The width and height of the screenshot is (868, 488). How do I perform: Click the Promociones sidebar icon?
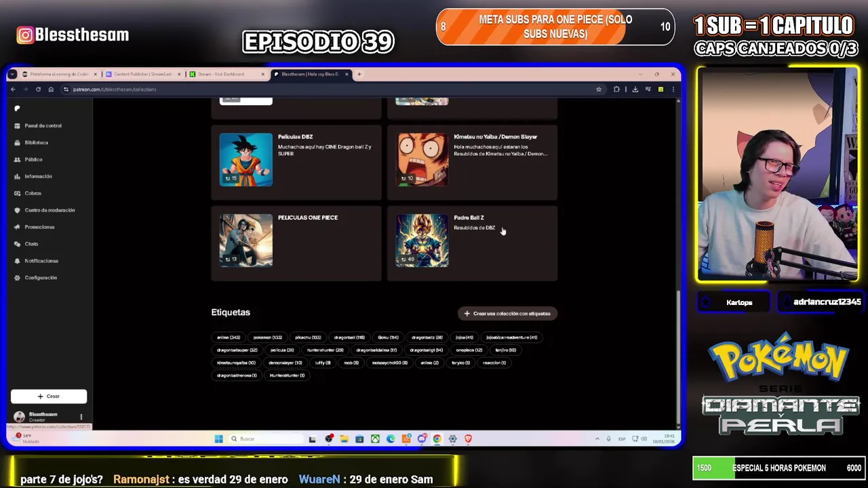click(x=18, y=227)
